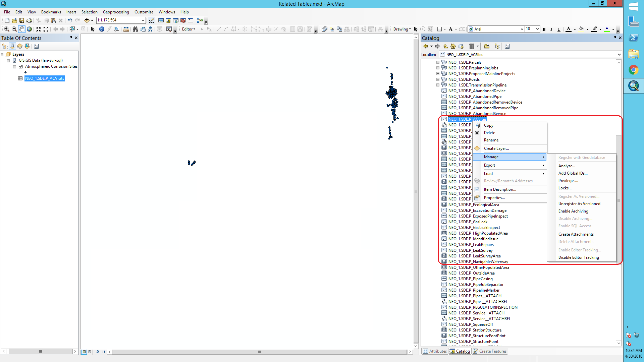Image resolution: width=644 pixels, height=362 pixels.
Task: Open Chrome from the taskbar
Action: point(634,70)
